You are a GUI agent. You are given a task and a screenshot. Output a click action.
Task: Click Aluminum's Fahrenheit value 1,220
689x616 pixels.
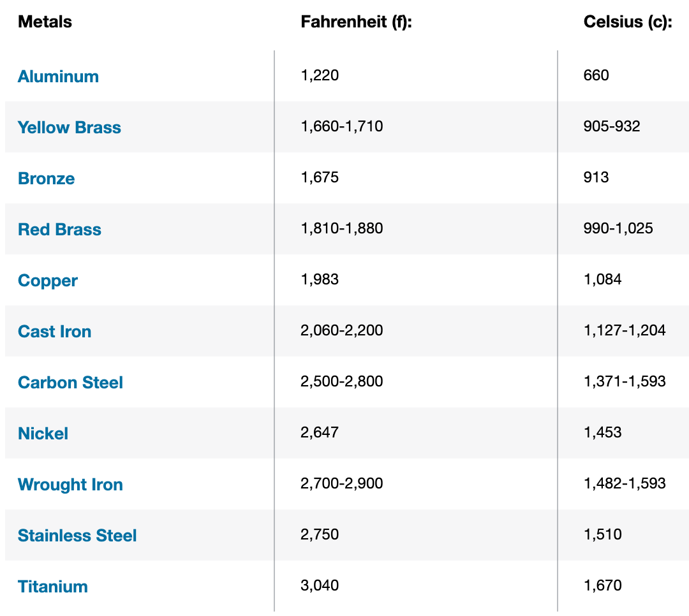point(320,75)
